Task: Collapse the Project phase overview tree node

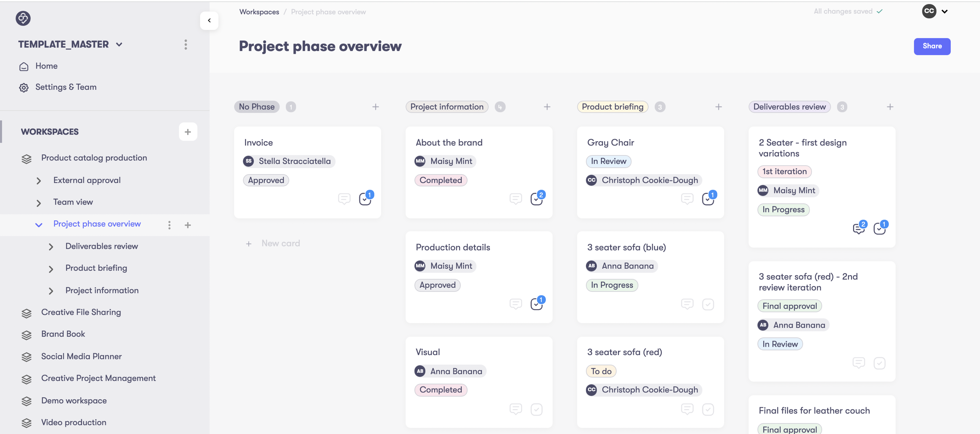Action: pyautogui.click(x=38, y=224)
